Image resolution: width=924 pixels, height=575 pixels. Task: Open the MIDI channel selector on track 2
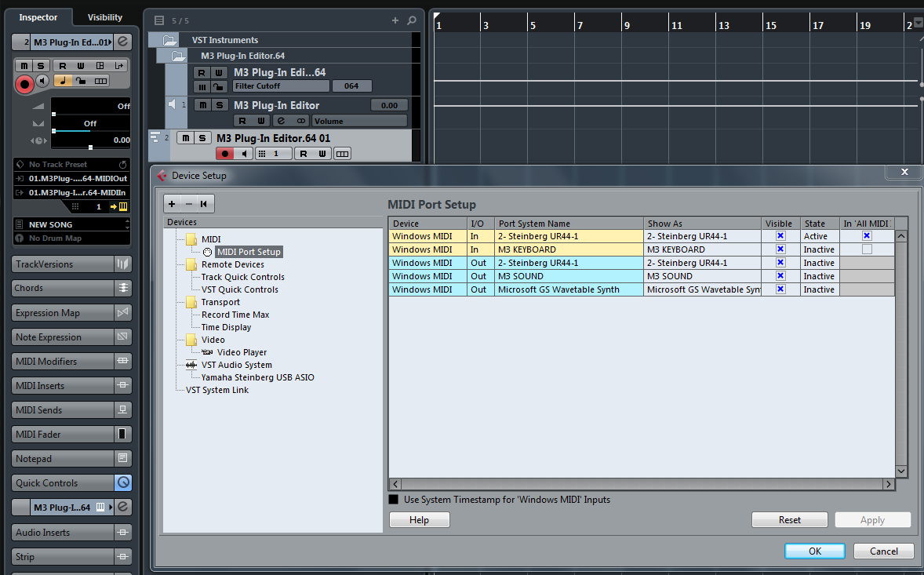[274, 154]
